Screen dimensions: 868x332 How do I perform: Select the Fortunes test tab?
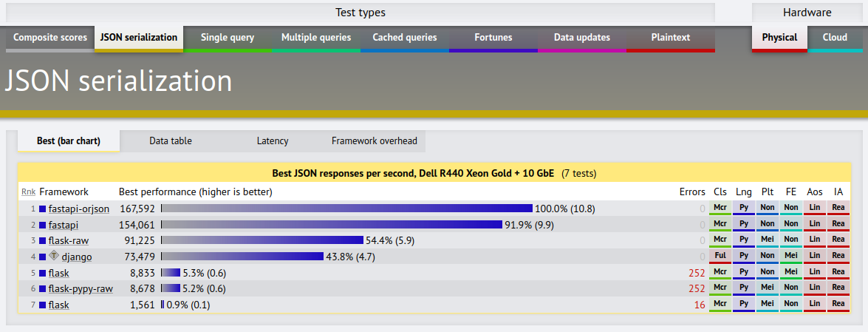click(x=493, y=38)
